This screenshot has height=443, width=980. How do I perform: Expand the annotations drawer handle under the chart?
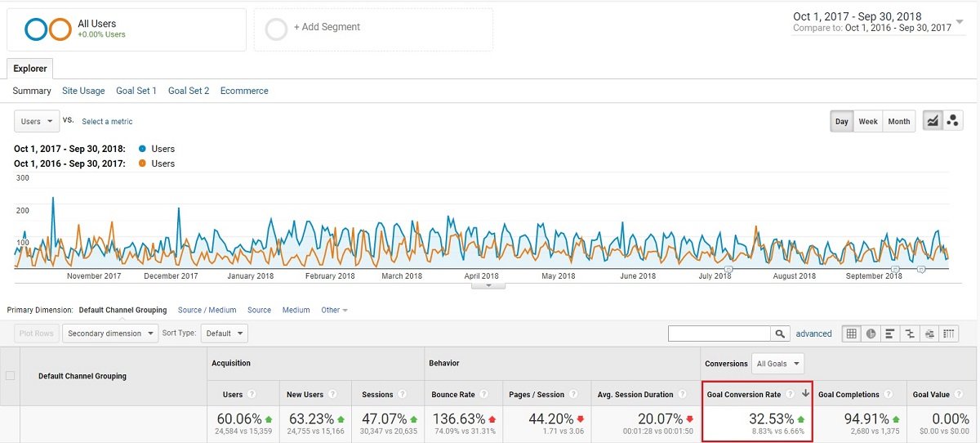point(488,285)
